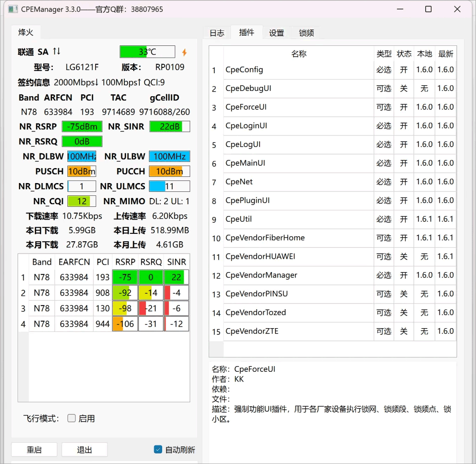Click the RSRP -92 cell
The height and width of the screenshot is (464, 476).
pos(125,292)
